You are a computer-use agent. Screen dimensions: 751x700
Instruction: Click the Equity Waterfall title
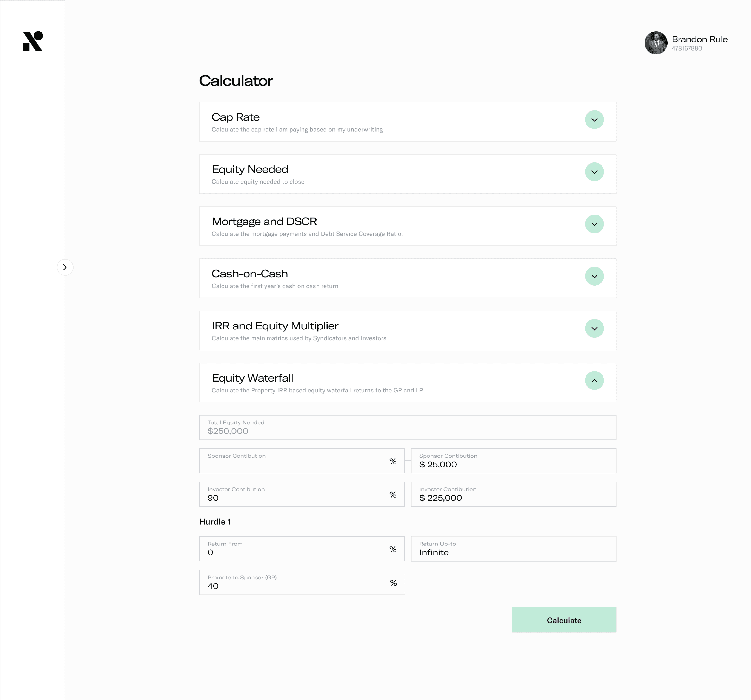[x=252, y=378]
